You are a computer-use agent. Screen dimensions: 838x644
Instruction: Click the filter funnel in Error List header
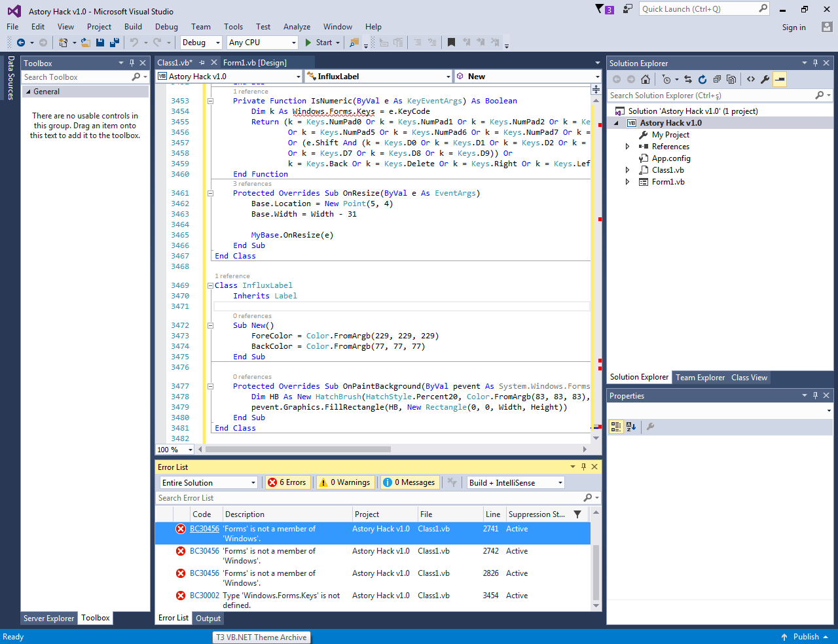tap(577, 514)
